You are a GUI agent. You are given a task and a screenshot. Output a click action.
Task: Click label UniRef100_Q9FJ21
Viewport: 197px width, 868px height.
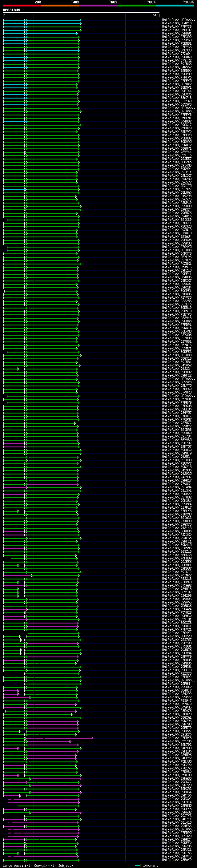(x=177, y=850)
